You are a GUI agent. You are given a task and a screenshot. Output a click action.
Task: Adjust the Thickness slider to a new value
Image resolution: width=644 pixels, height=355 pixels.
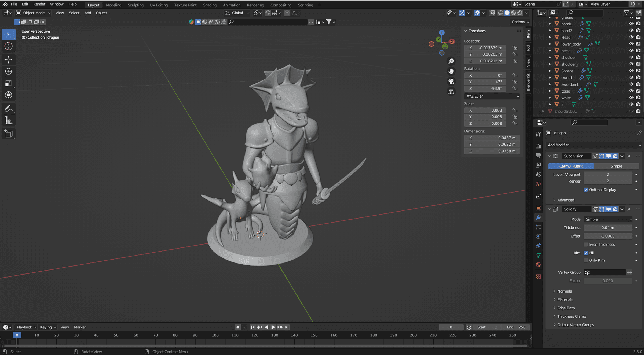pos(608,227)
